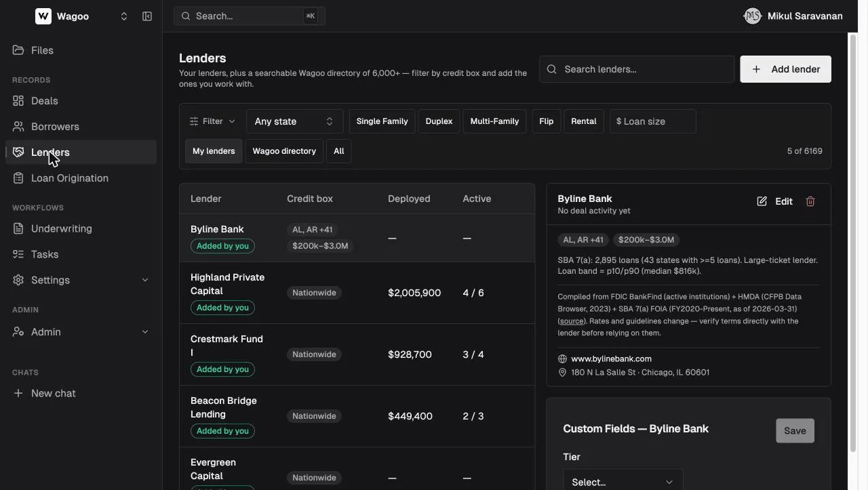This screenshot has height=490, width=868.
Task: Select the Byline Bank row
Action: point(357,238)
